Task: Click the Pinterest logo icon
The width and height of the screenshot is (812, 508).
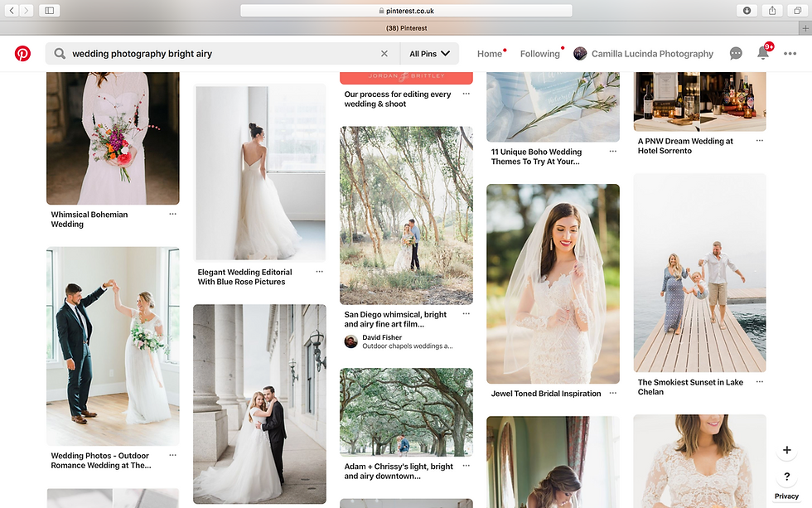Action: (x=22, y=53)
